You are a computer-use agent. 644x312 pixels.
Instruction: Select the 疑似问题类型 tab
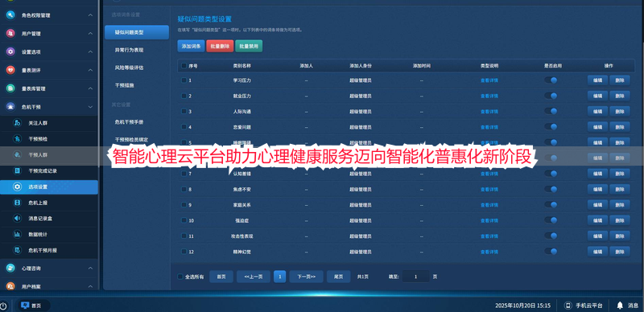(137, 32)
